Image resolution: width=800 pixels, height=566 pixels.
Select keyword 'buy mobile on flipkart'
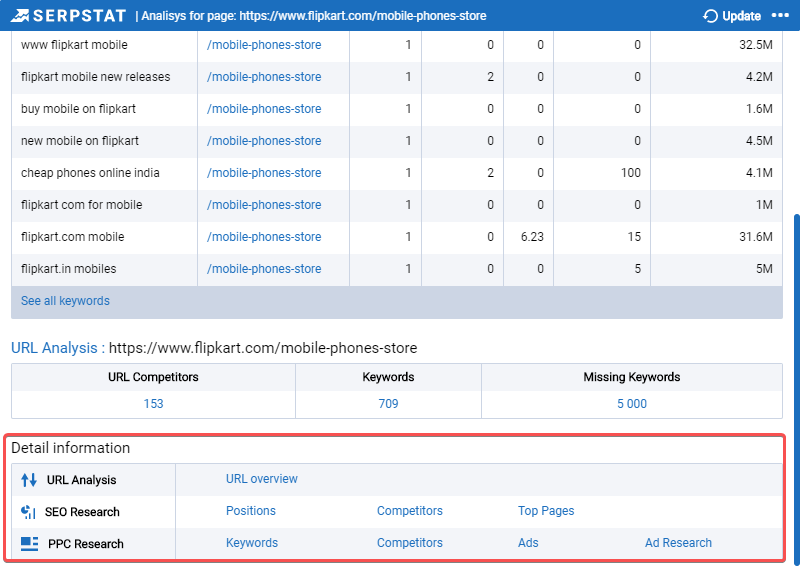click(78, 109)
